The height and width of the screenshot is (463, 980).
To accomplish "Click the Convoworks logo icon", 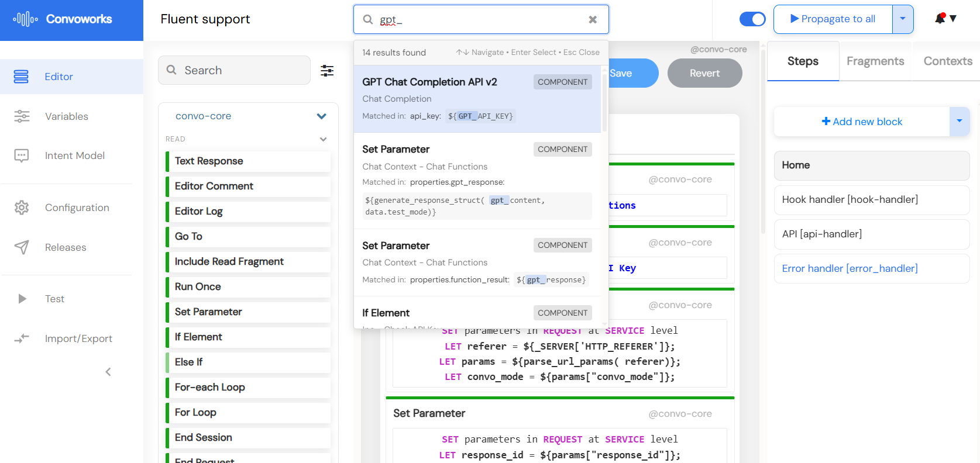I will pyautogui.click(x=25, y=19).
